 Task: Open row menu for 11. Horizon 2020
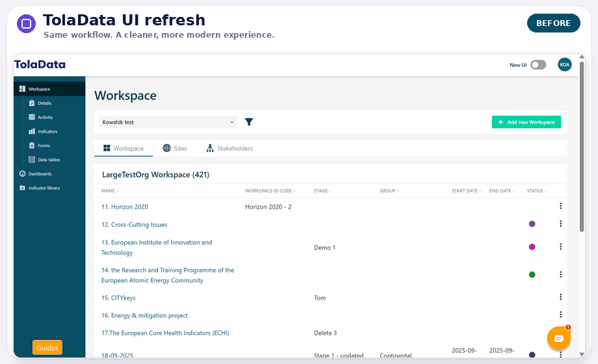click(x=560, y=206)
